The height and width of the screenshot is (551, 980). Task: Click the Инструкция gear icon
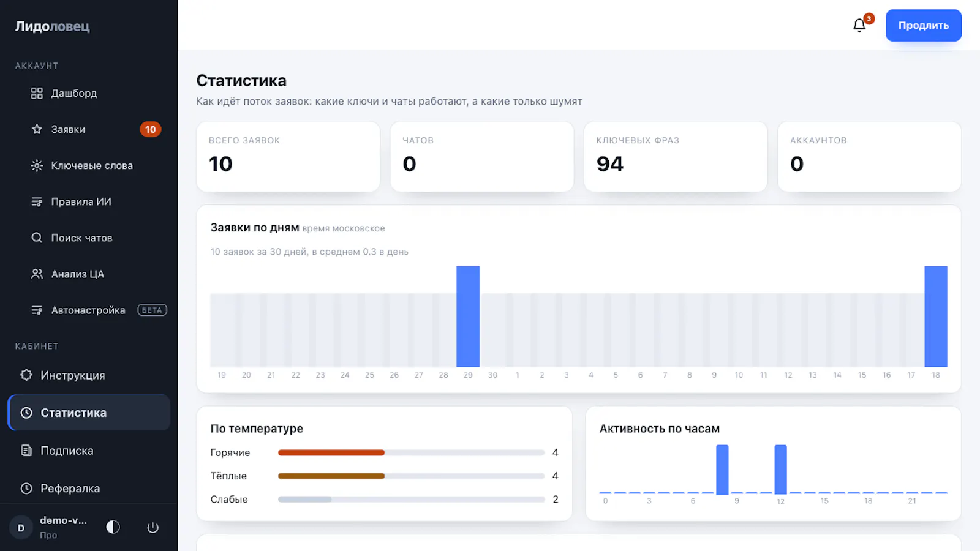[26, 375]
